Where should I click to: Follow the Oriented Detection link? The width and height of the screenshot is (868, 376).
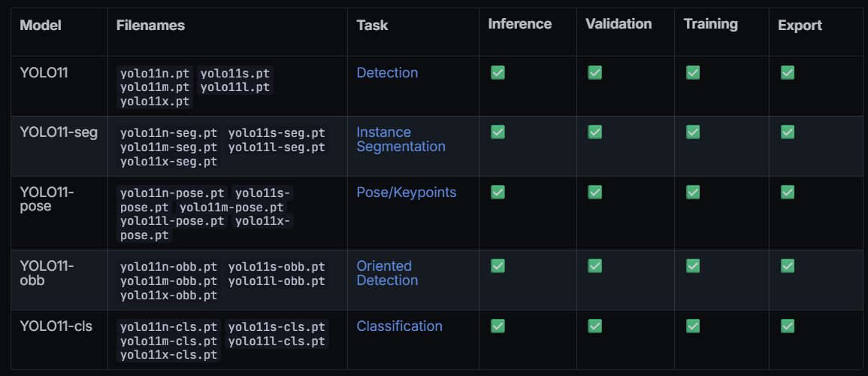click(x=387, y=273)
